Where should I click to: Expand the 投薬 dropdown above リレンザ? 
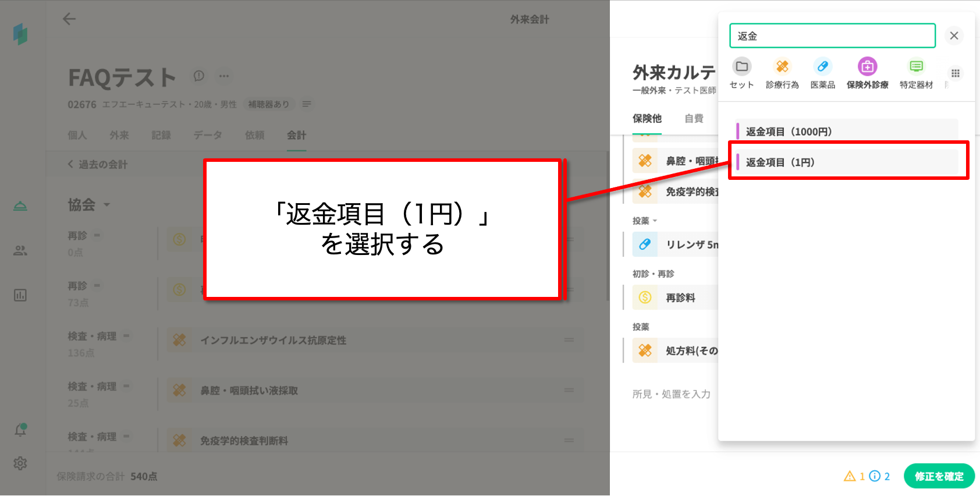655,221
